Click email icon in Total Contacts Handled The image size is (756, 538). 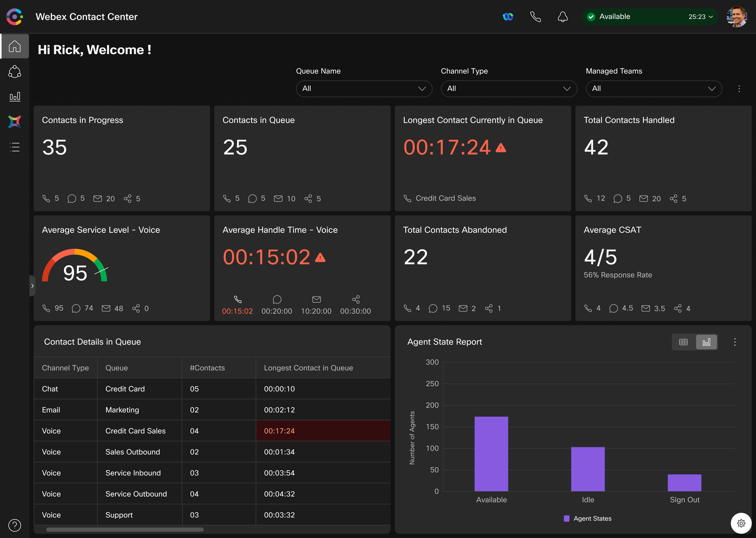[644, 198]
